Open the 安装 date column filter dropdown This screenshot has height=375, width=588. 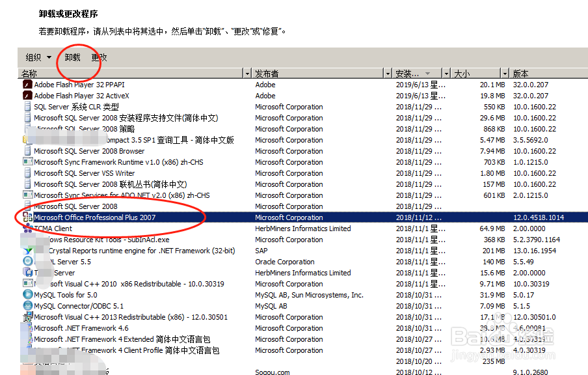click(x=446, y=74)
